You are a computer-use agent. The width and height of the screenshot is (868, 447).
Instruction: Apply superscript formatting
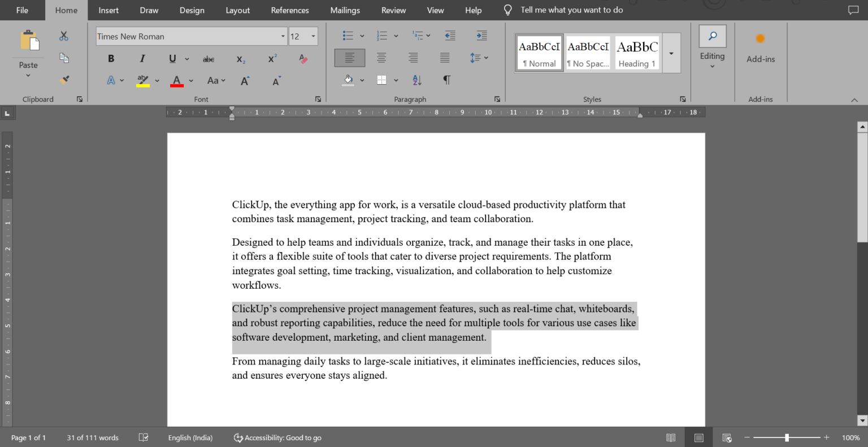(271, 57)
